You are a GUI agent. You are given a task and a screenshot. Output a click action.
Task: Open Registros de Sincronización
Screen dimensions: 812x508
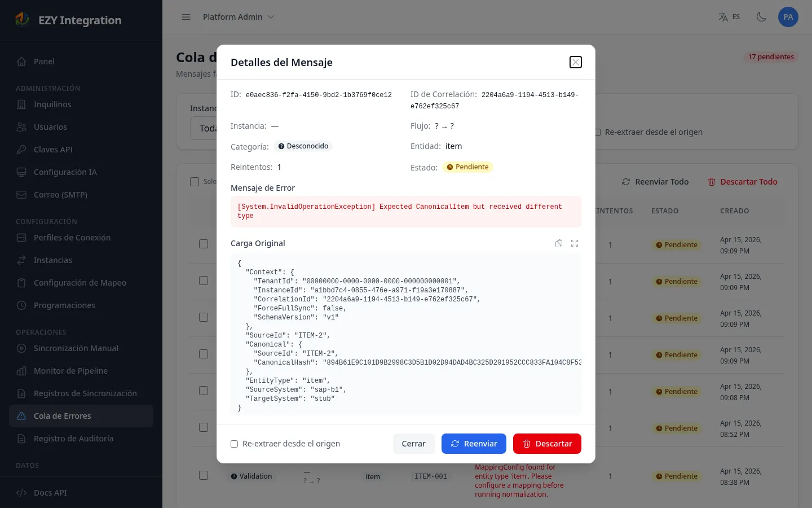coord(81,393)
